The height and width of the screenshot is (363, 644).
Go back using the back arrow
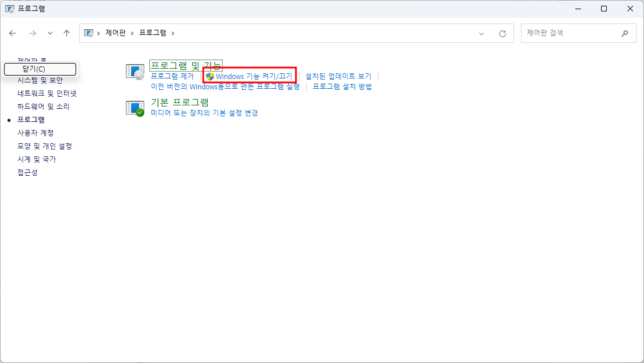pos(13,33)
